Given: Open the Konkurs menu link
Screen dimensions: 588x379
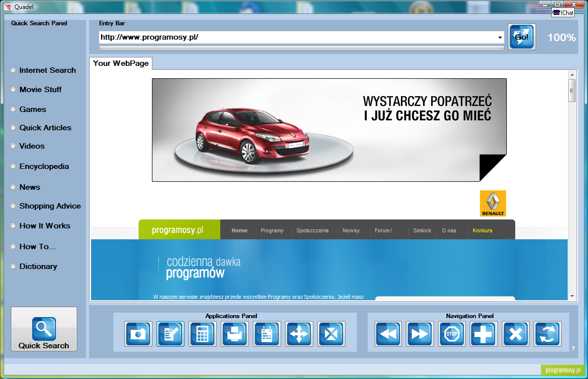Looking at the screenshot, I should coord(482,230).
